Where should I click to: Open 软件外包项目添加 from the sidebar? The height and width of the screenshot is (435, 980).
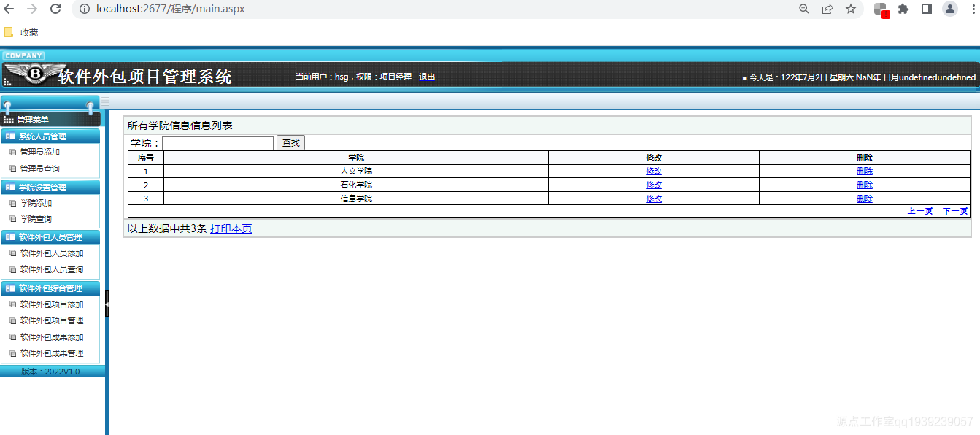point(50,304)
